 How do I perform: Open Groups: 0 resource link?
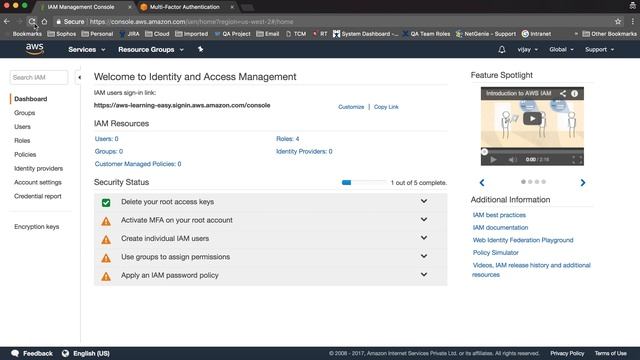pyautogui.click(x=109, y=151)
